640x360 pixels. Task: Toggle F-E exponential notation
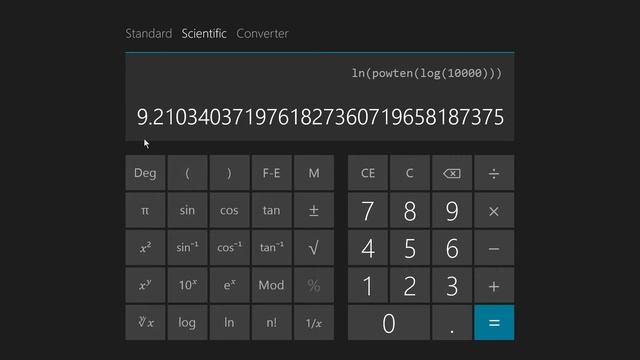tap(271, 173)
